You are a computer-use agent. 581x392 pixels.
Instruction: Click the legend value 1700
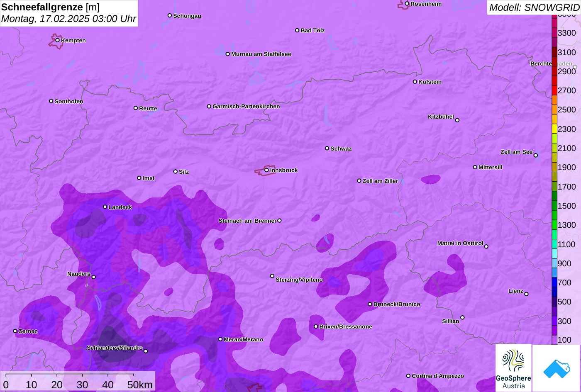(x=567, y=187)
